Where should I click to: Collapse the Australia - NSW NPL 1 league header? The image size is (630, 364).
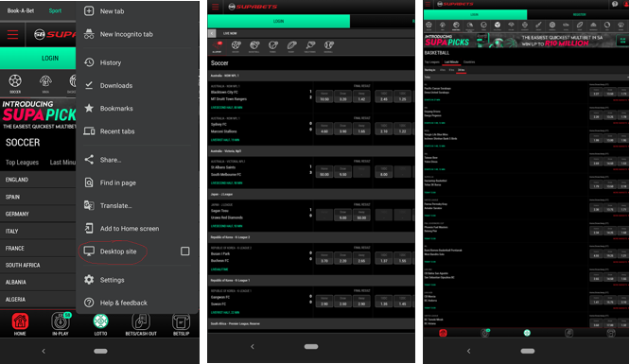[310, 76]
